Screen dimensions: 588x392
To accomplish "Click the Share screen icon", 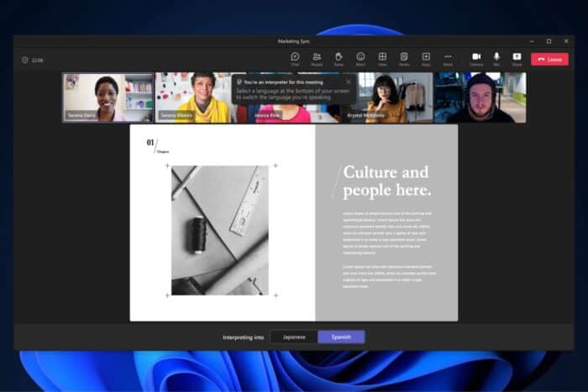I will coord(517,58).
